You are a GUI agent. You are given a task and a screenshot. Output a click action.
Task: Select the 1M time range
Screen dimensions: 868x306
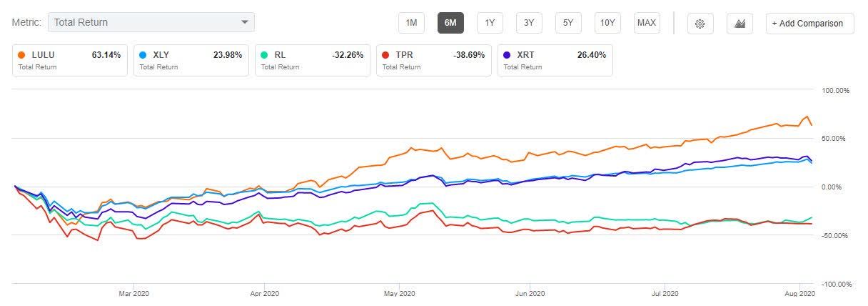[411, 23]
